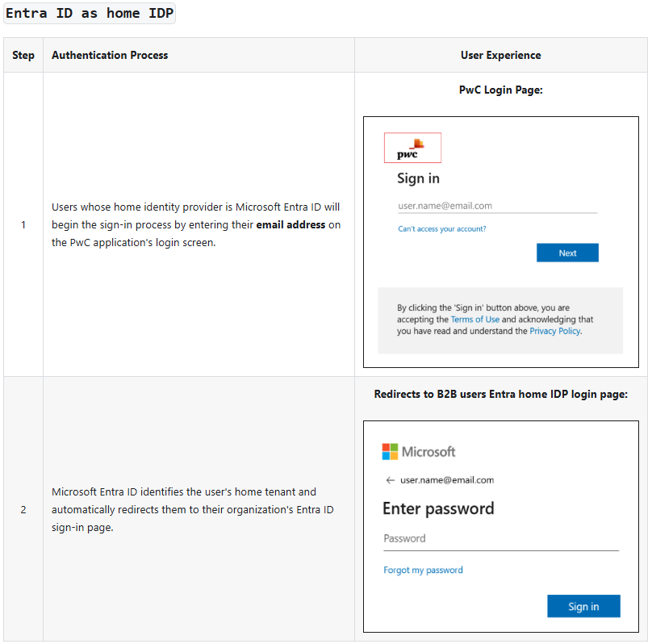Click the Redirects to B2B users caption
This screenshot has height=644, width=652.
pos(500,395)
